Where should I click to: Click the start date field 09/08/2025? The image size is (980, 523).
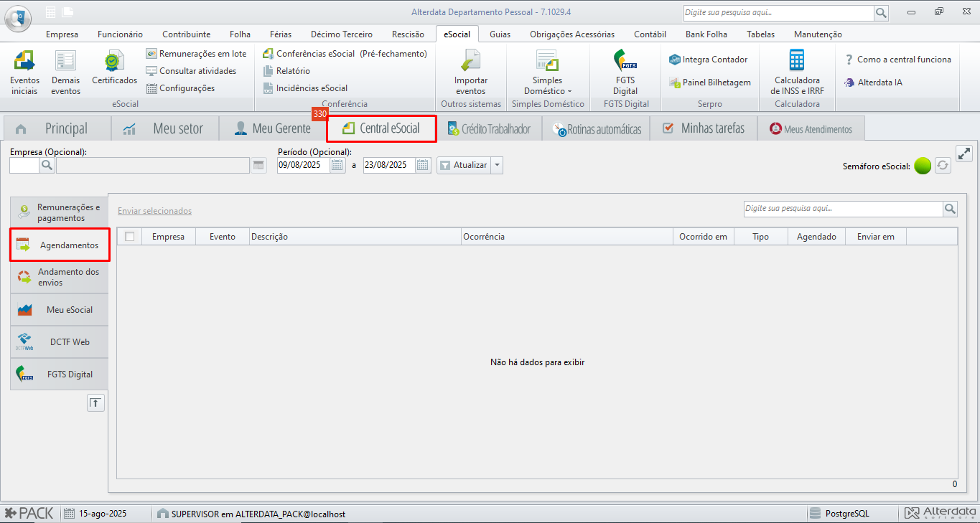304,165
